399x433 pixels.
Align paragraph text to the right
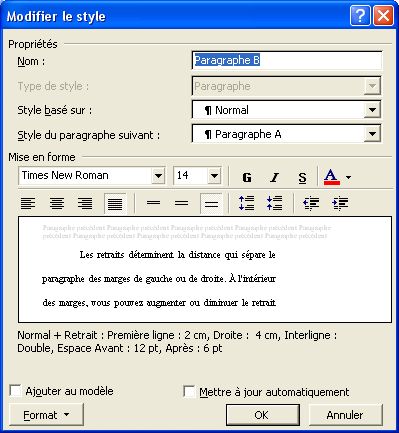[x=85, y=203]
